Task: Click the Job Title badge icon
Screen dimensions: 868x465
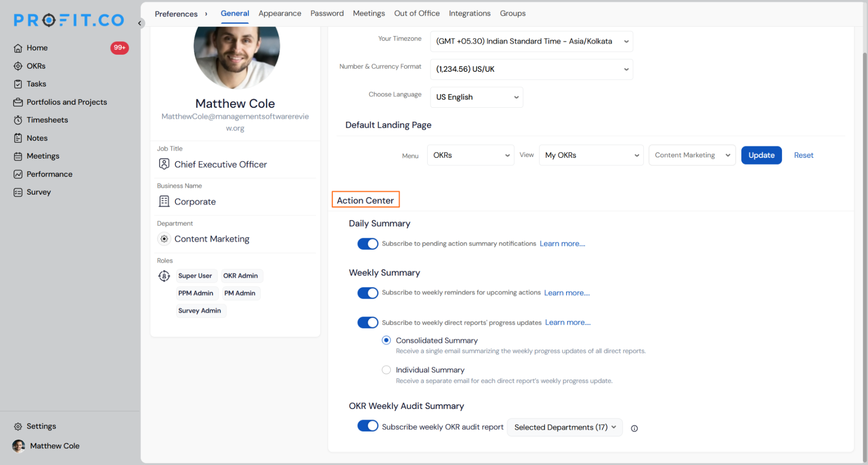Action: pos(164,164)
